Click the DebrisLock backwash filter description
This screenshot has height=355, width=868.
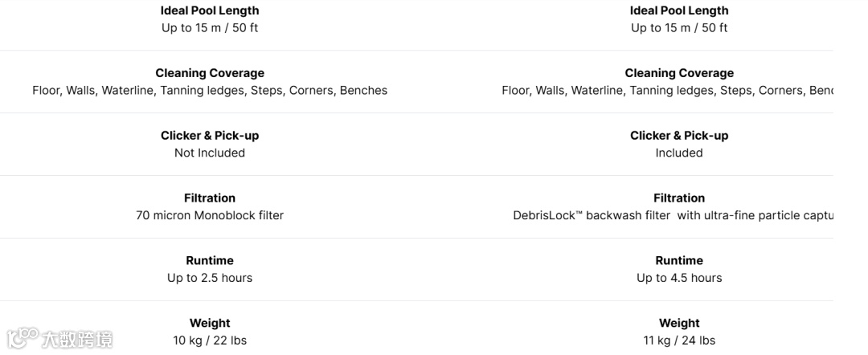[672, 215]
